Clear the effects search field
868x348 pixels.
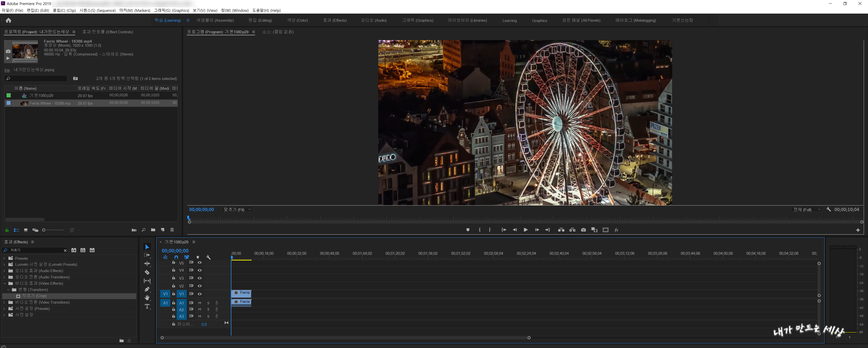[x=65, y=250]
